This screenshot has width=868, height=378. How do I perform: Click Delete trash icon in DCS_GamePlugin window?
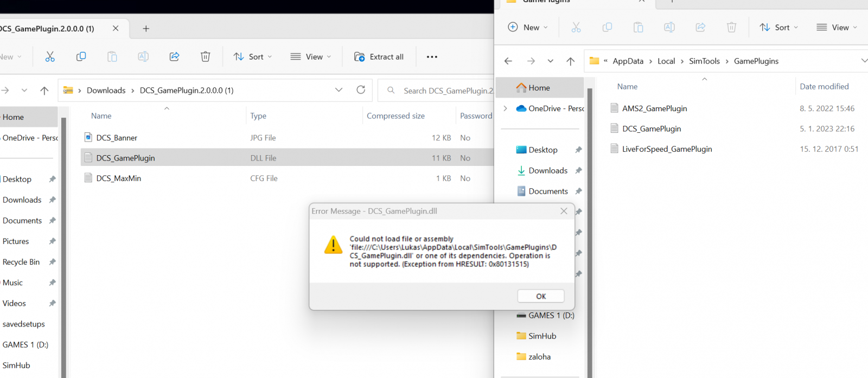point(206,56)
